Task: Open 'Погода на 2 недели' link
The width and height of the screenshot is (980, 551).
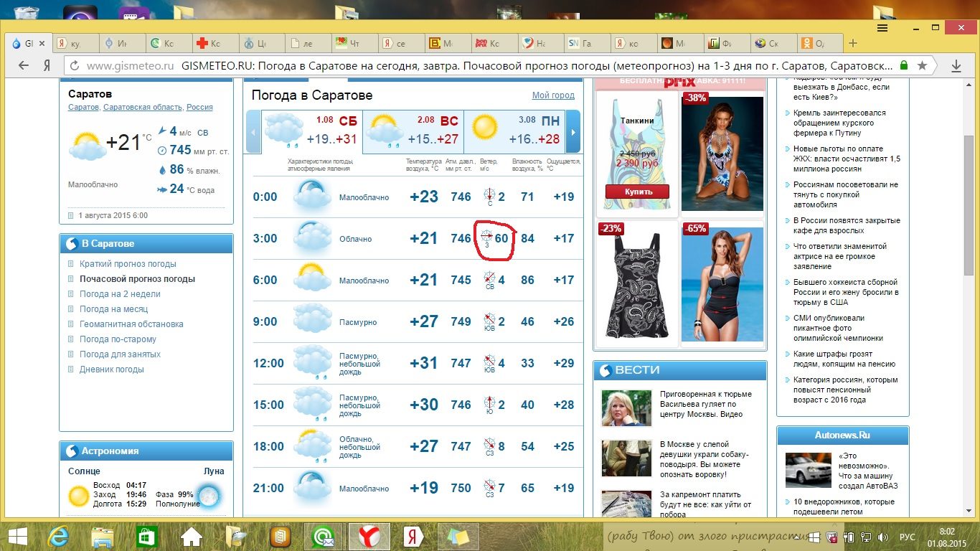Action: pos(120,294)
